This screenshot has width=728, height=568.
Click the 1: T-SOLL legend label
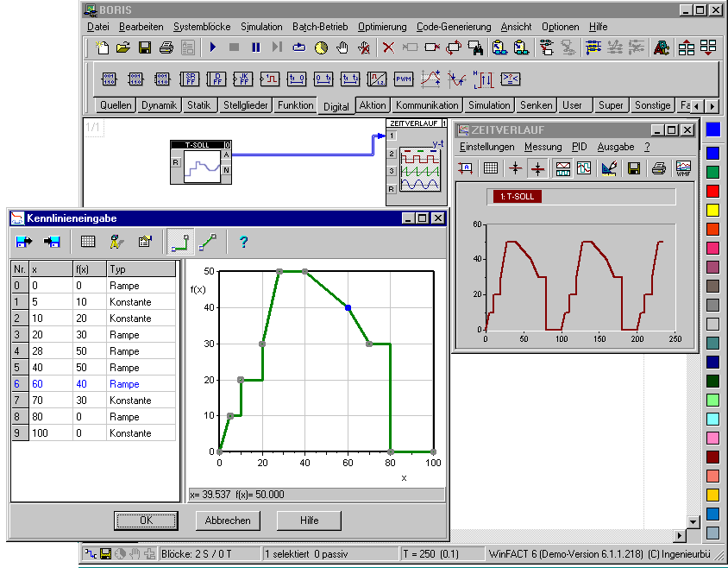518,197
